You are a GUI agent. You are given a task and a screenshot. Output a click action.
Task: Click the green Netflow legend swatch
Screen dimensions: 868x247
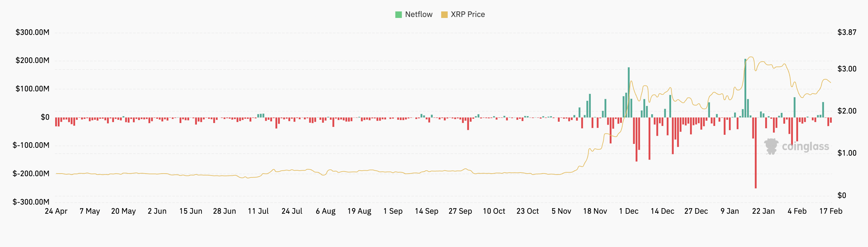[398, 14]
